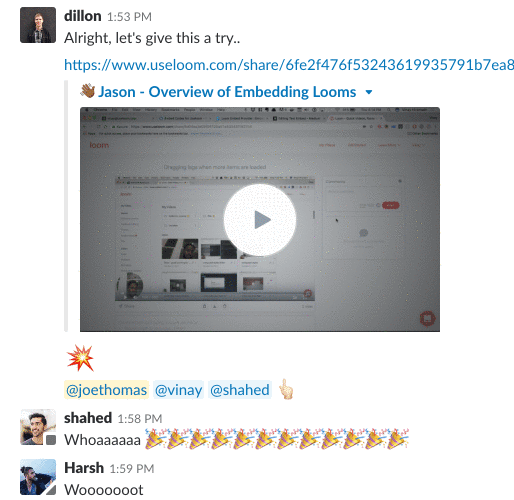Click the shahed username in message header
514x500 pixels.
88,418
